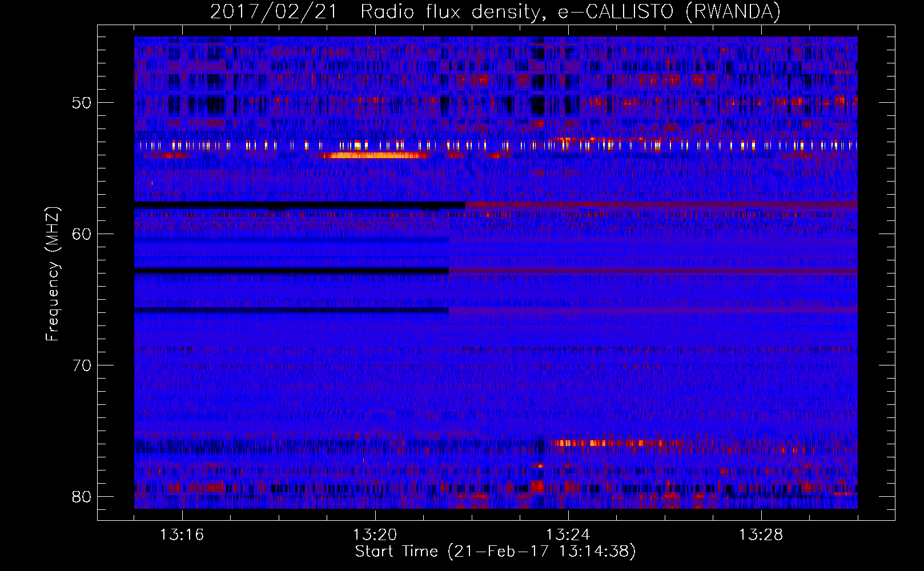Screen dimensions: 924x571
Task: Click the bright yellow burst near 54 MHz at 13:20
Action: (374, 155)
